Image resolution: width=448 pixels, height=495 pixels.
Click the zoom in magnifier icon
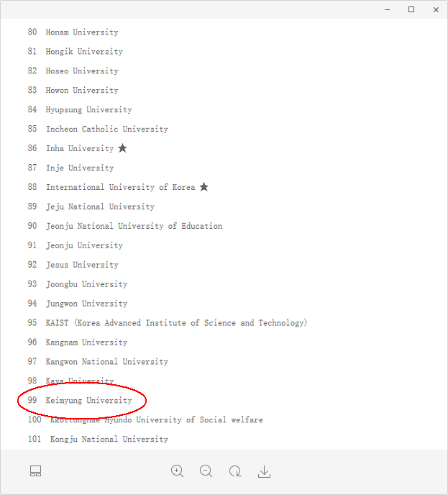[178, 471]
